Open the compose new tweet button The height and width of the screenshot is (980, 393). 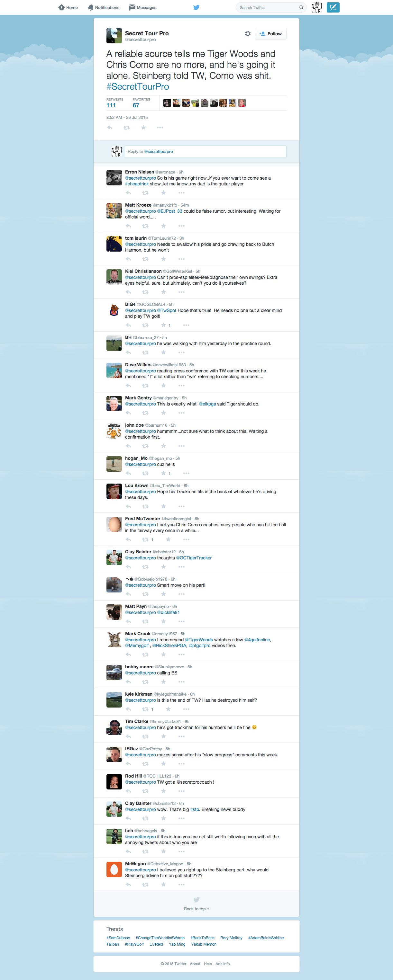333,7
